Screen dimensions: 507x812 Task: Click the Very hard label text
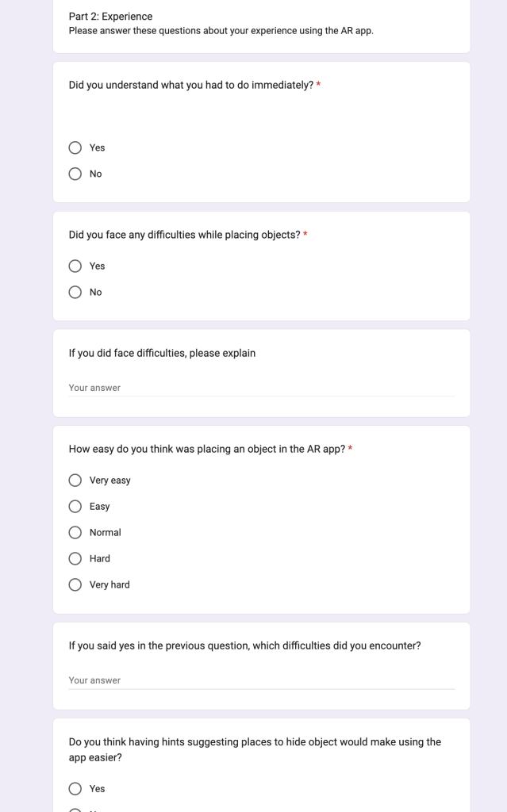click(109, 584)
